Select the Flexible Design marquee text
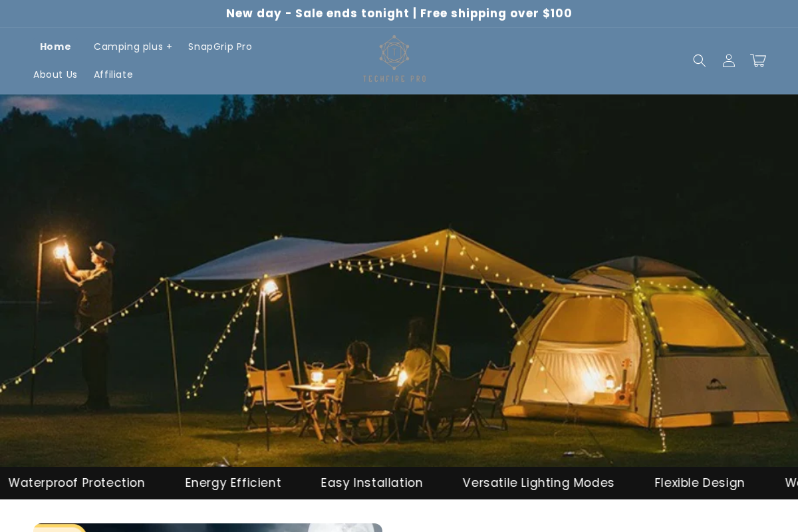 (700, 483)
